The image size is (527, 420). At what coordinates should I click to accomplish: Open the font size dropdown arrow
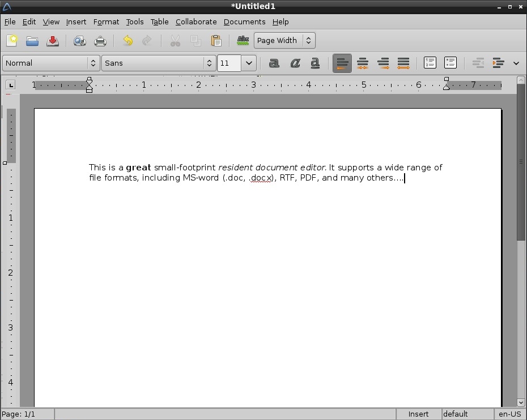(249, 63)
